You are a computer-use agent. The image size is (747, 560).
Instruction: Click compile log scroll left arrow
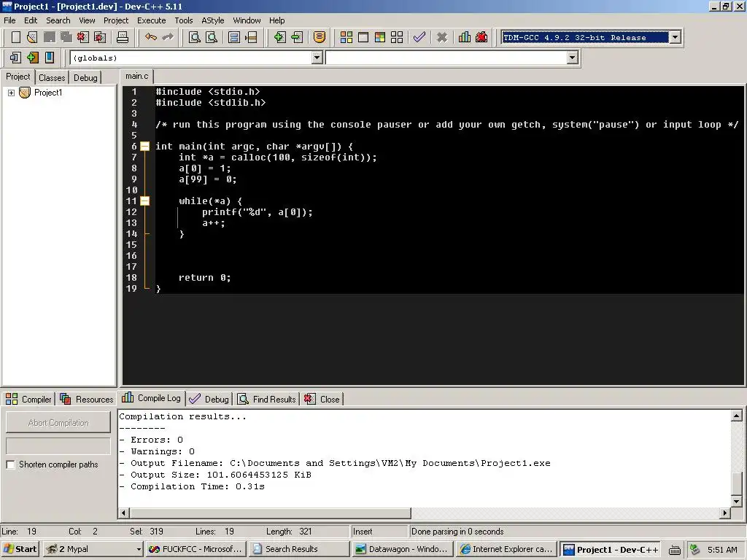[123, 513]
